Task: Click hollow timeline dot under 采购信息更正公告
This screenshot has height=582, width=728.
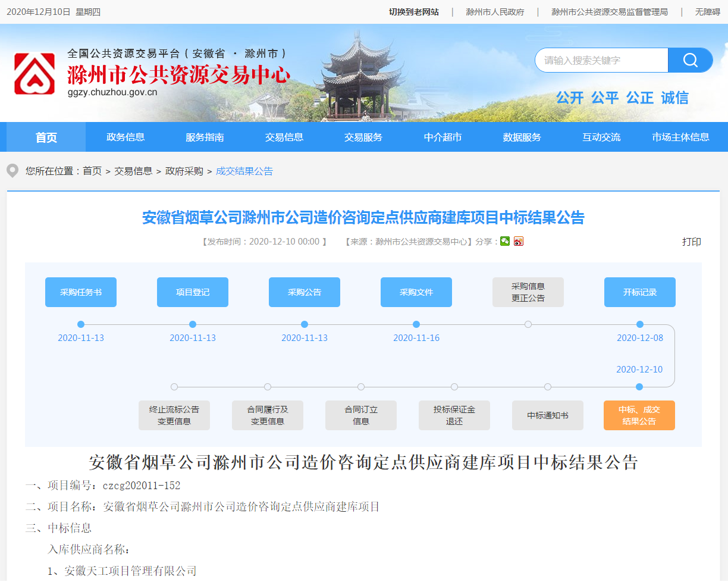Action: (x=528, y=324)
